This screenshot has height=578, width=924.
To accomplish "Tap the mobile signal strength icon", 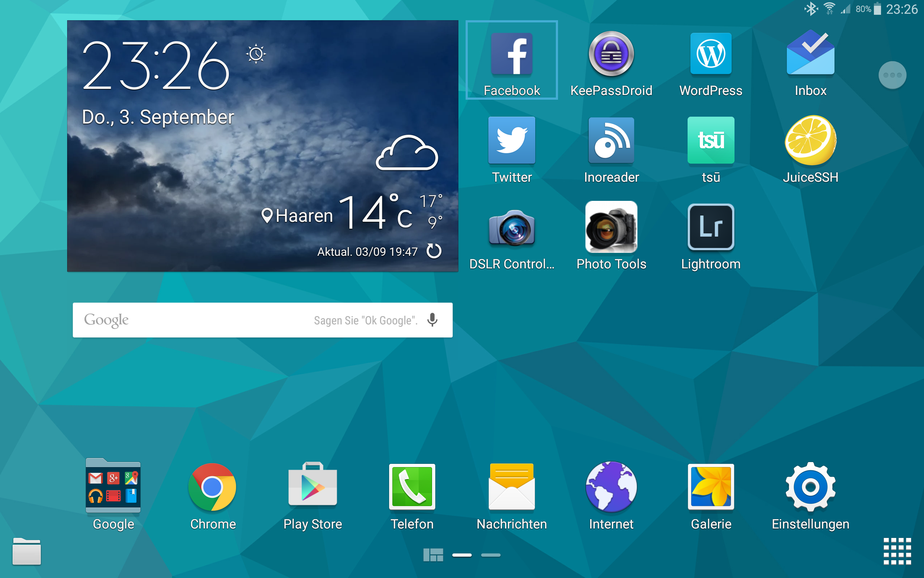I will 845,9.
